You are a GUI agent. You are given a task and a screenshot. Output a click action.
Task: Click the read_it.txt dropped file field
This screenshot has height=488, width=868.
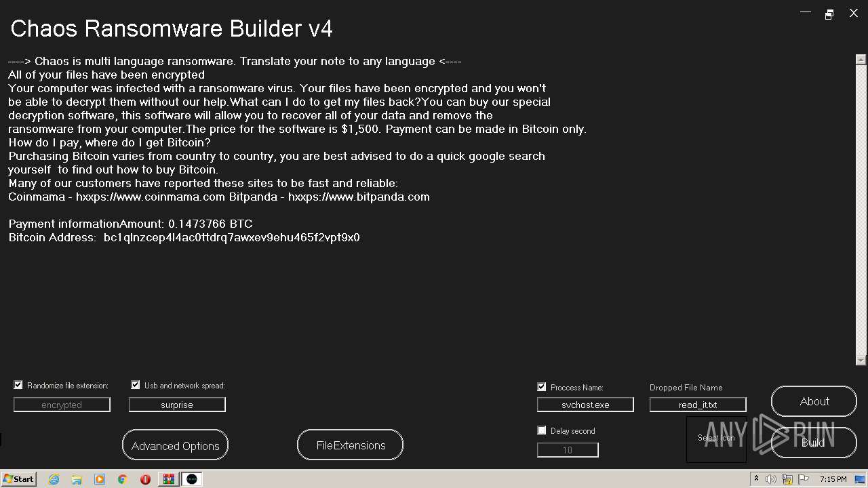tap(698, 405)
